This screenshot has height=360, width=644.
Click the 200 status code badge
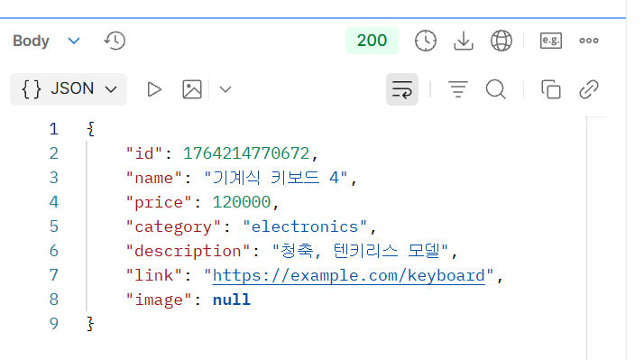coord(372,41)
